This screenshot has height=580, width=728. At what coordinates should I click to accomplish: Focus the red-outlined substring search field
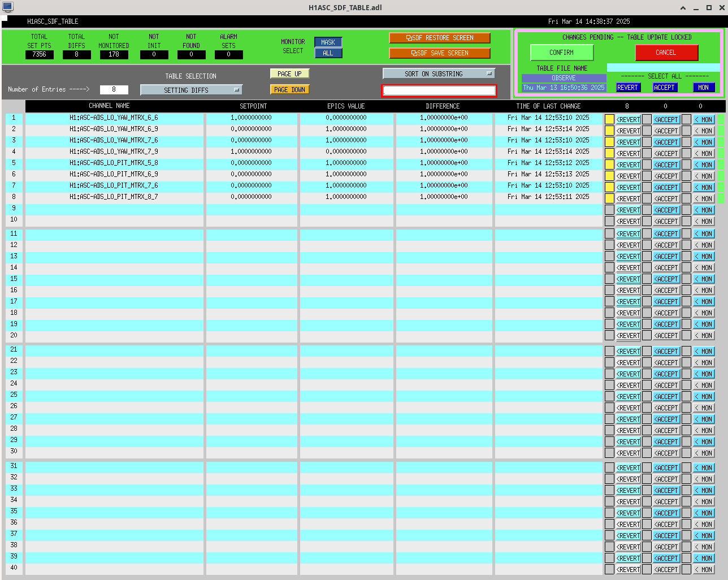click(x=439, y=90)
